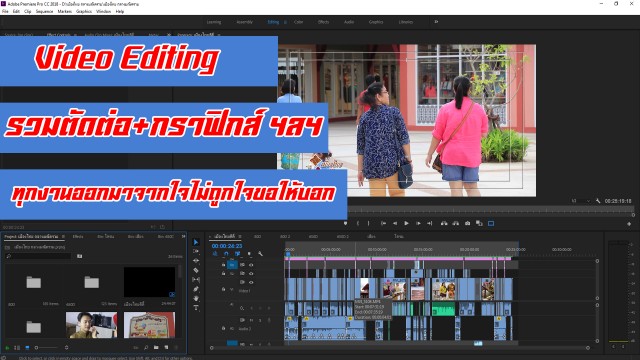This screenshot has width=640, height=360.
Task: Open the Sequence menu
Action: [x=44, y=11]
